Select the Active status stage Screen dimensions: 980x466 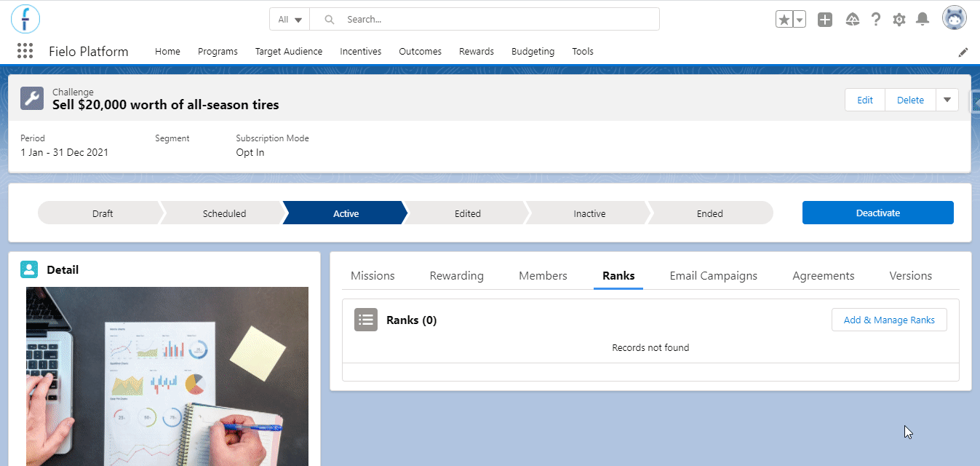(346, 213)
